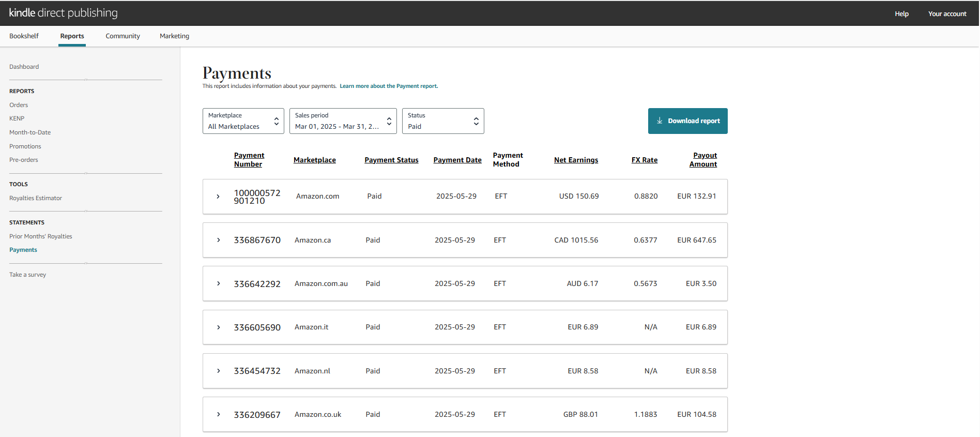Click the Payment Method column header

(x=508, y=160)
